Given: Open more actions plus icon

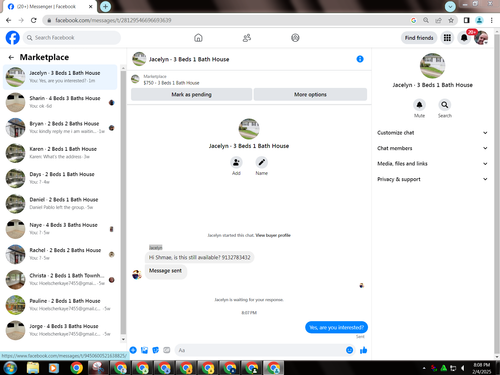Looking at the screenshot, I should (133, 350).
